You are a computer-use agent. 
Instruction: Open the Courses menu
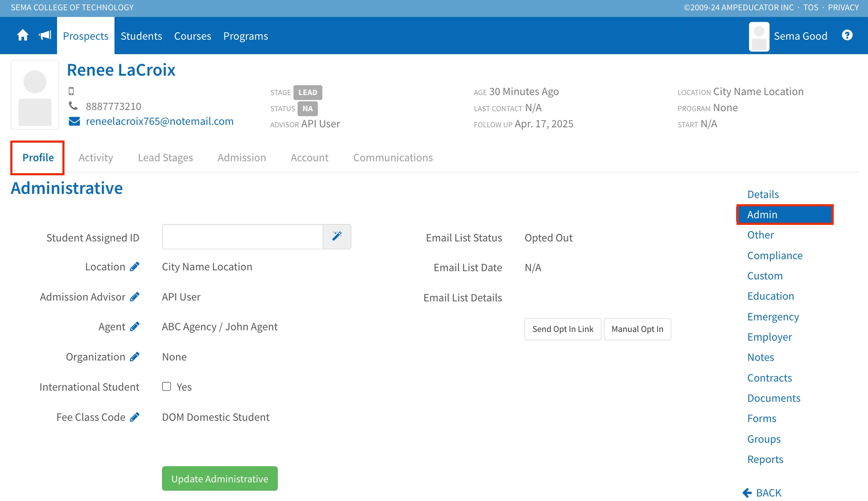click(x=193, y=36)
